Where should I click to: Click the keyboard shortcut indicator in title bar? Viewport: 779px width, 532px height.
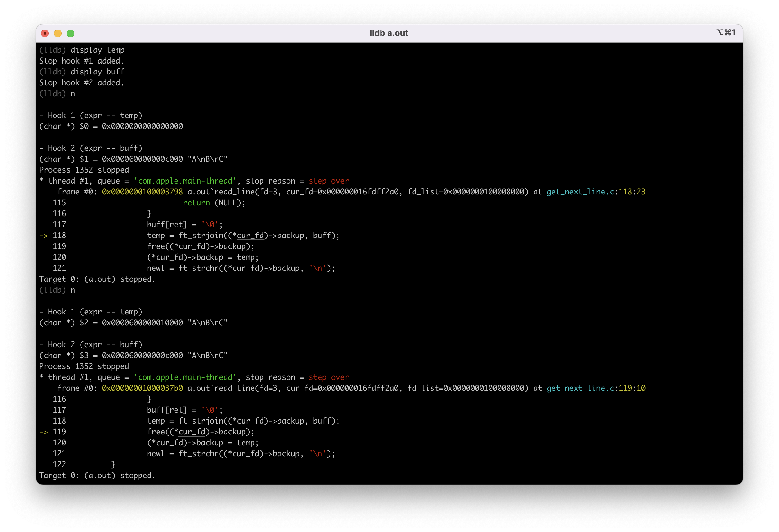coord(726,32)
